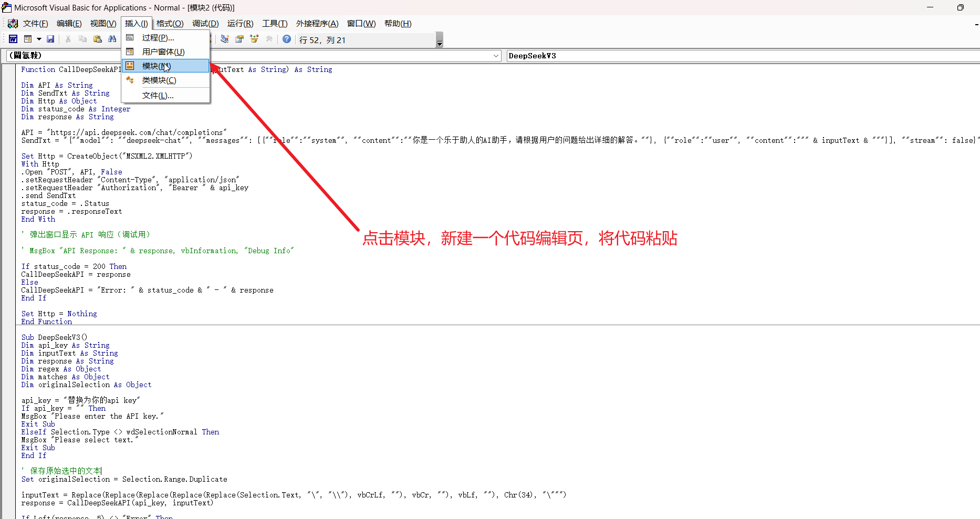Viewport: 980px width, 519px height.
Task: Open the 文件(F) menu
Action: coord(35,24)
